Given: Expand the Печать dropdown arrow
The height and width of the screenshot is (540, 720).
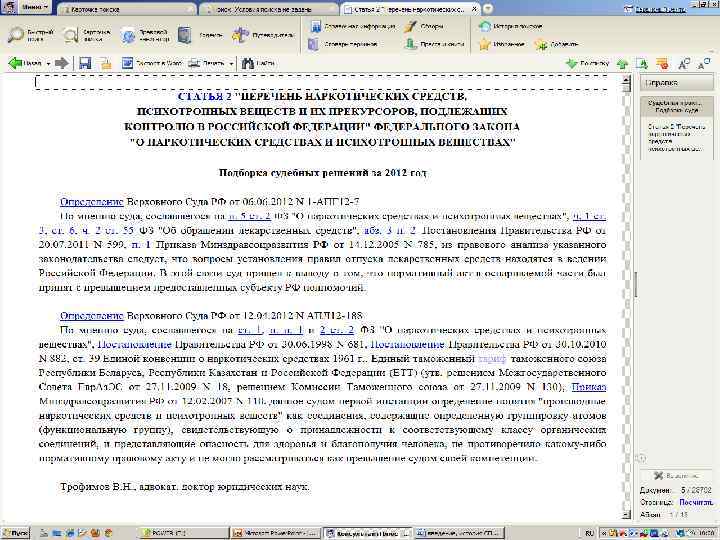Looking at the screenshot, I should [231, 64].
